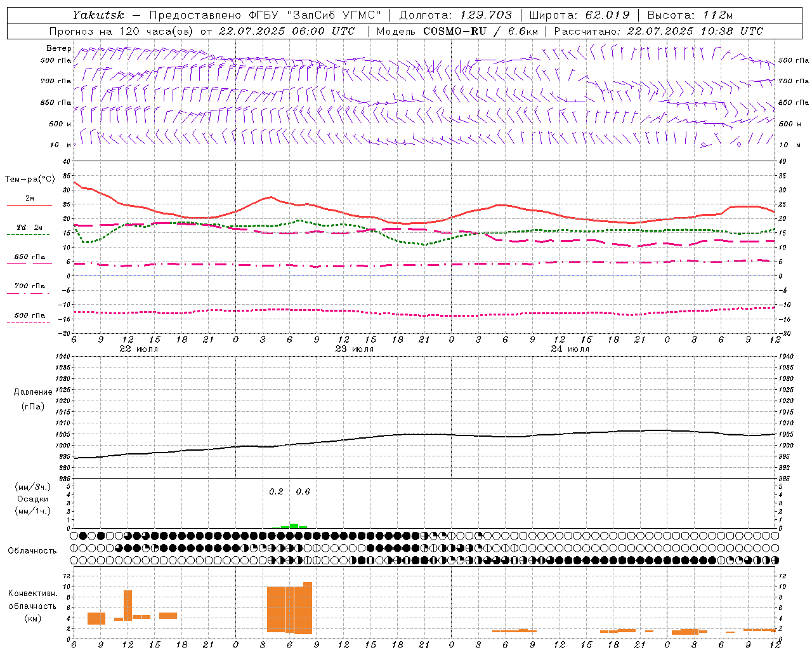Click the black pressure curve line
812x650 pixels.
(x=425, y=435)
